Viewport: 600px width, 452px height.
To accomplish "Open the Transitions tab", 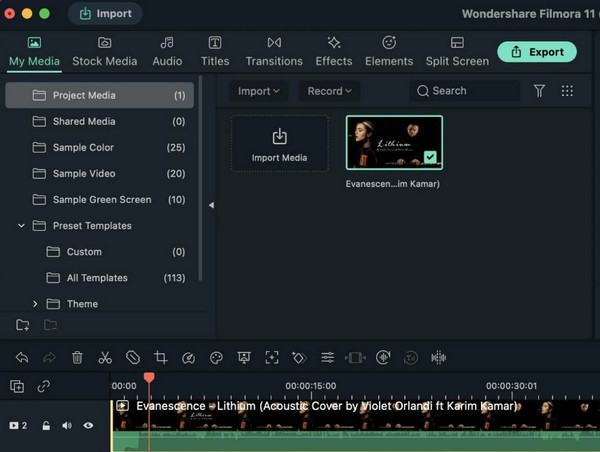I will tap(274, 52).
